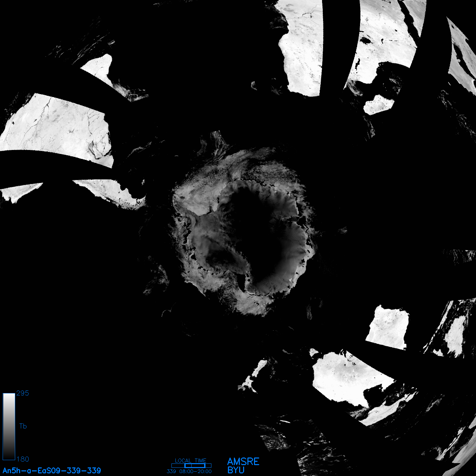Click the Tb legend label
This screenshot has height=476, width=476.
coord(23,426)
